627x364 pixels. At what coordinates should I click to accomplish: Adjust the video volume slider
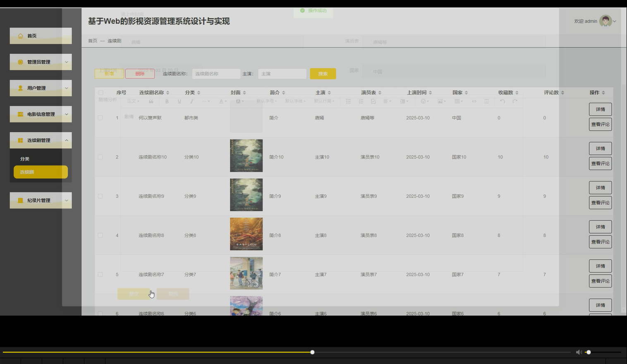[x=603, y=352]
